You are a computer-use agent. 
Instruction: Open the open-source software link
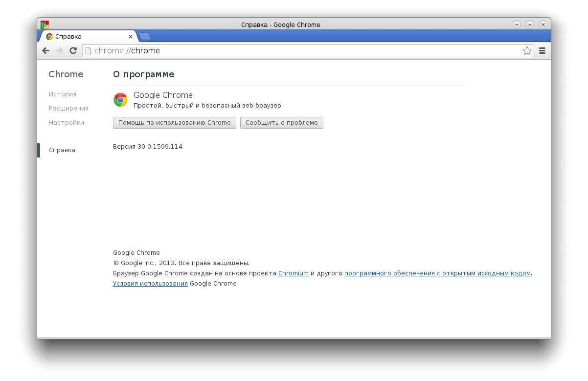437,273
